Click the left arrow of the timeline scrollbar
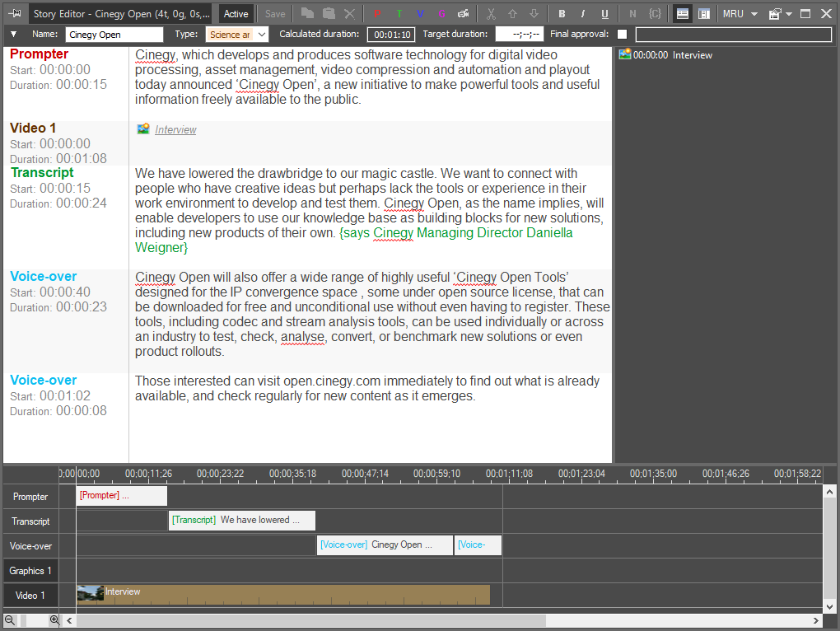The height and width of the screenshot is (631, 840). (69, 620)
